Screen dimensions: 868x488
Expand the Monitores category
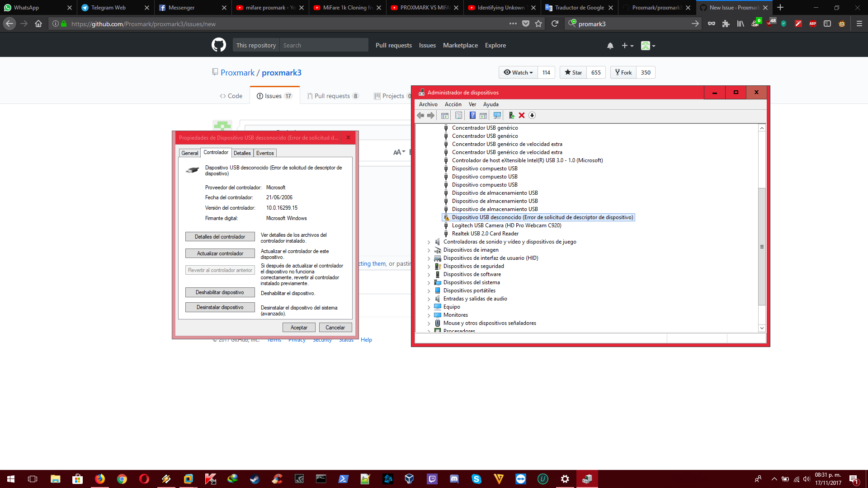[x=429, y=315]
